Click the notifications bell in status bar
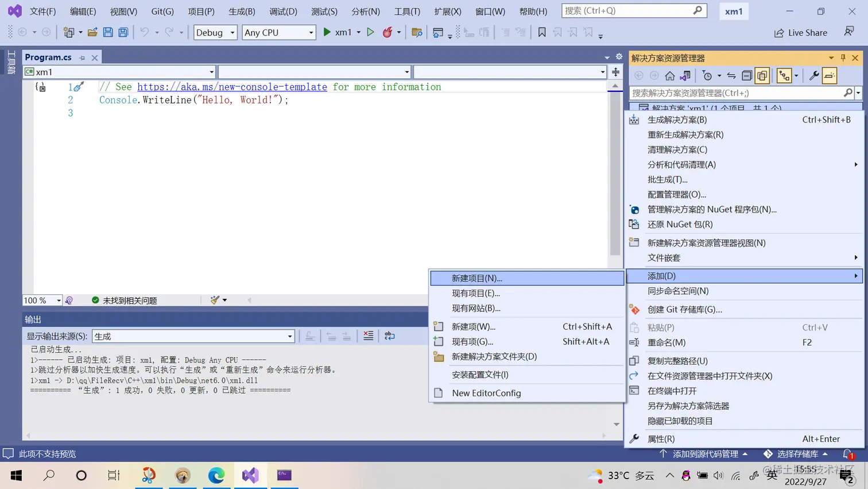 pos(848,454)
